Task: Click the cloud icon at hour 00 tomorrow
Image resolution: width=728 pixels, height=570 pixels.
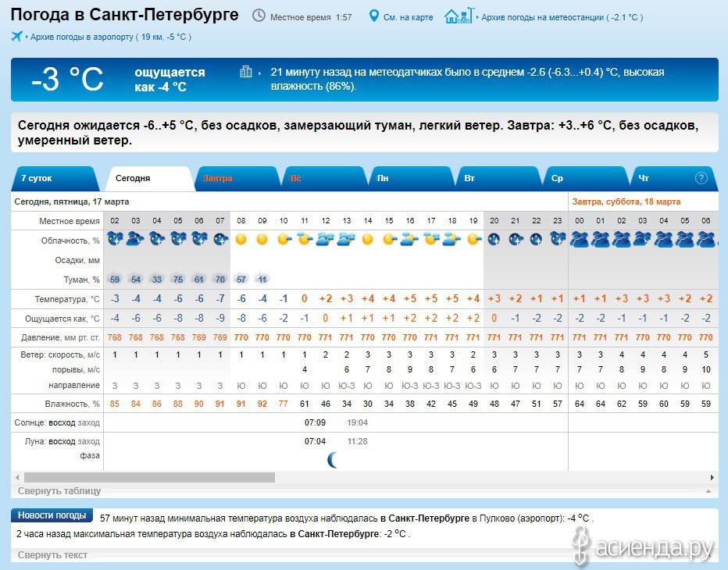Action: pyautogui.click(x=579, y=240)
